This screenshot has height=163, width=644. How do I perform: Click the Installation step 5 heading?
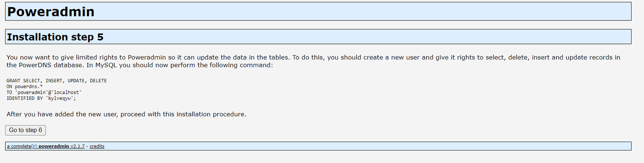coord(55,37)
